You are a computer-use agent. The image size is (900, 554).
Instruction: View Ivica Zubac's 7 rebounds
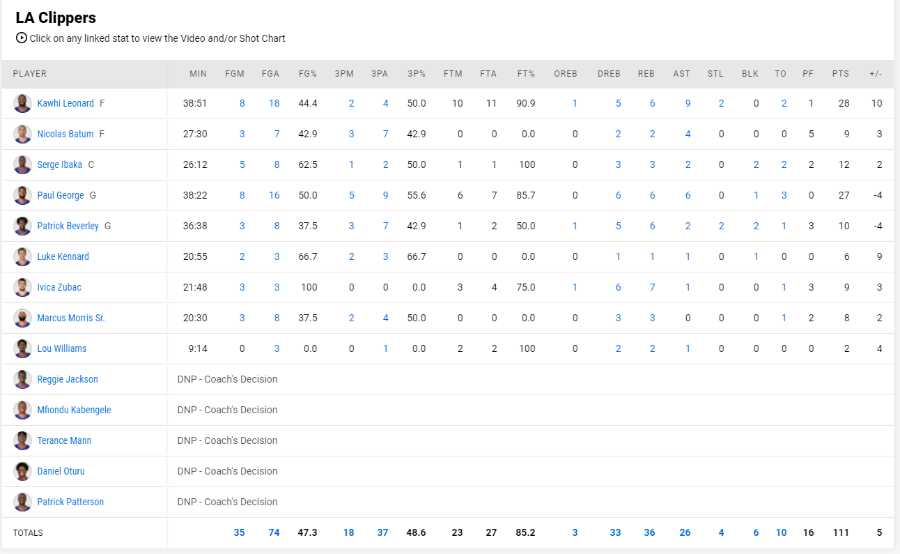pyautogui.click(x=652, y=287)
